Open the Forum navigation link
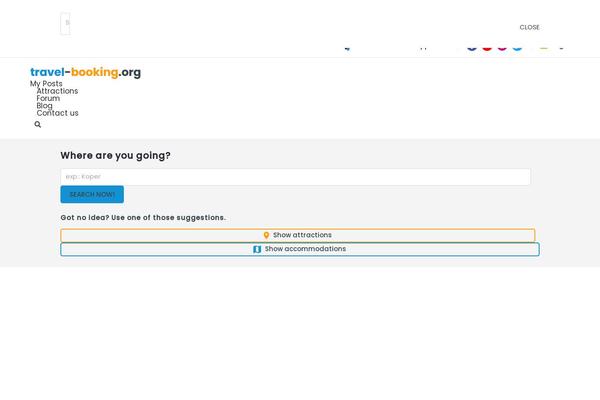 tap(48, 98)
